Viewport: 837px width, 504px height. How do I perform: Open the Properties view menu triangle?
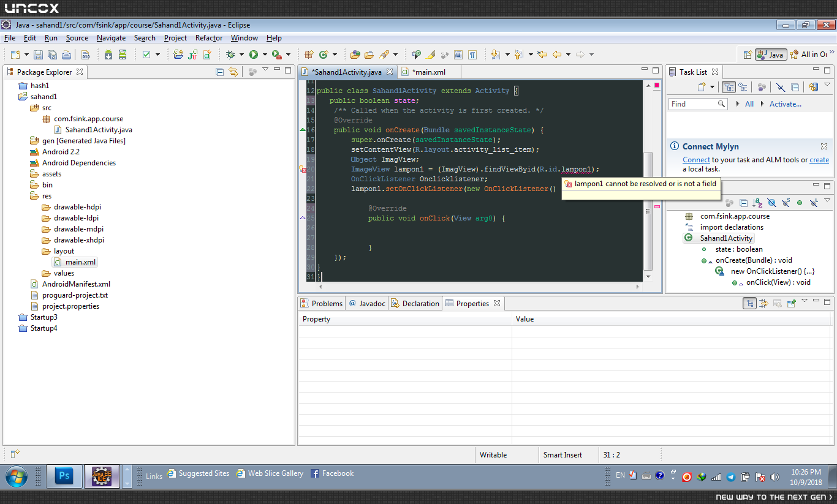(x=805, y=301)
